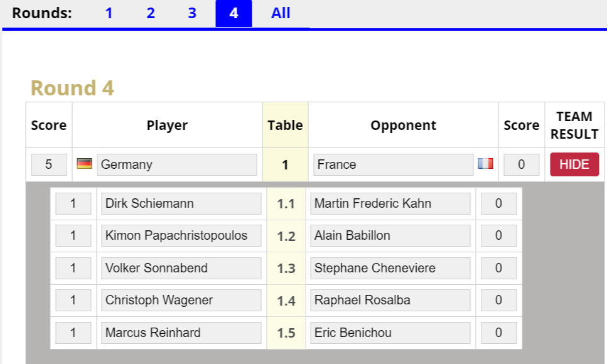Click the Table column header
This screenshot has height=364, width=607.
coord(286,125)
